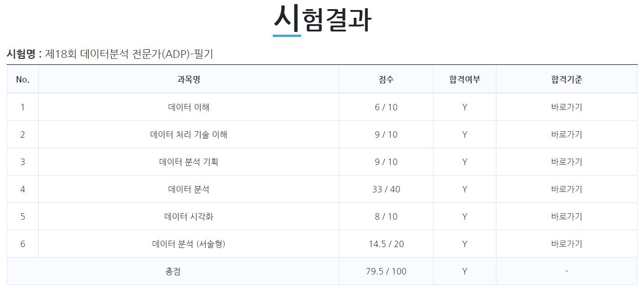The image size is (644, 289).
Task: Open 바로가기 link for 데이터 분석 (서술형)
Action: point(567,243)
